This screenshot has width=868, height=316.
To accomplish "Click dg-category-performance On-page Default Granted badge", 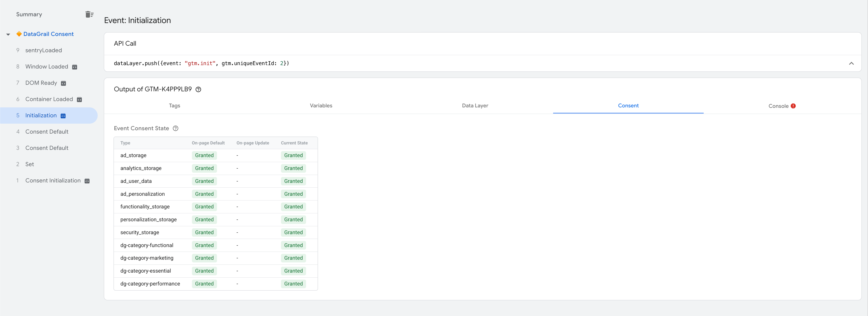I will (x=204, y=284).
